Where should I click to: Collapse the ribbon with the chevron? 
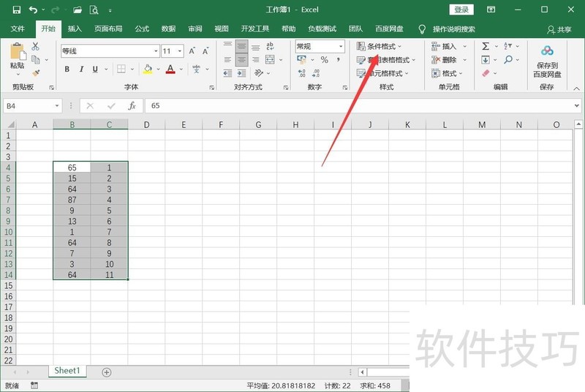576,88
